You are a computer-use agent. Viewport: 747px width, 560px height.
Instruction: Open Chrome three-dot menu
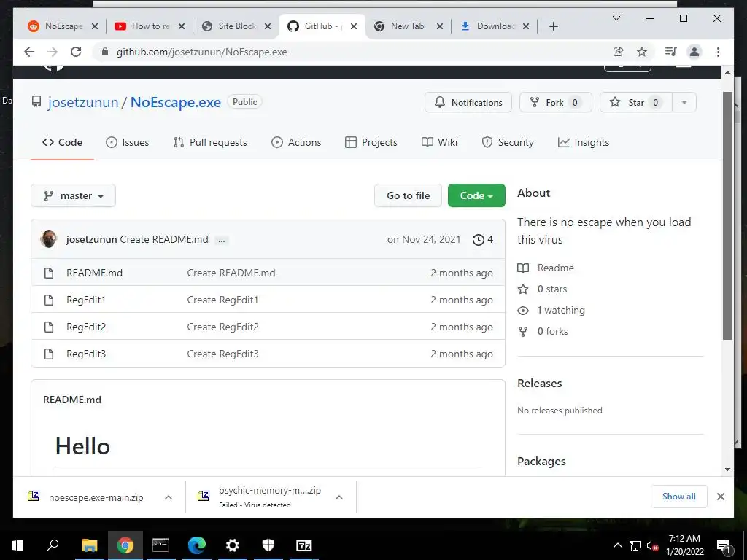pos(718,52)
